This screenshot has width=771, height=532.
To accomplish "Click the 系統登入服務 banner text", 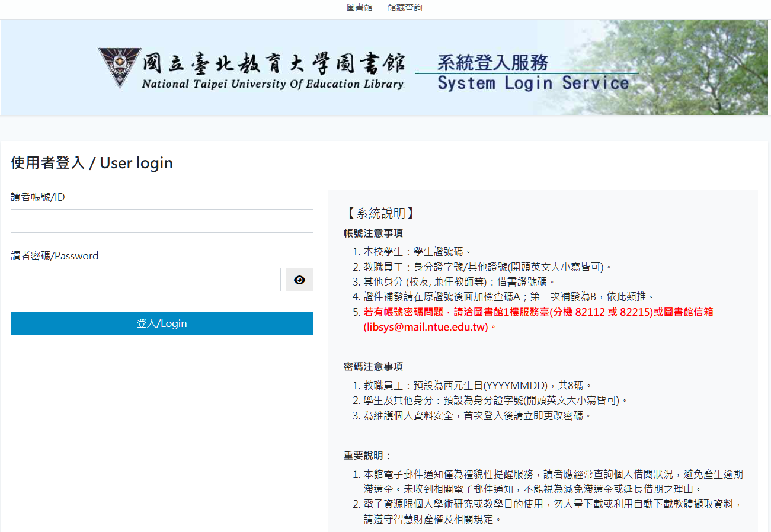I will point(493,63).
